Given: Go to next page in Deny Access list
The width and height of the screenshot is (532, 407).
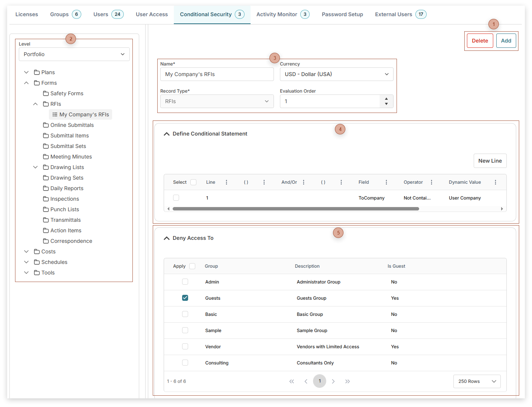Looking at the screenshot, I should click(333, 381).
